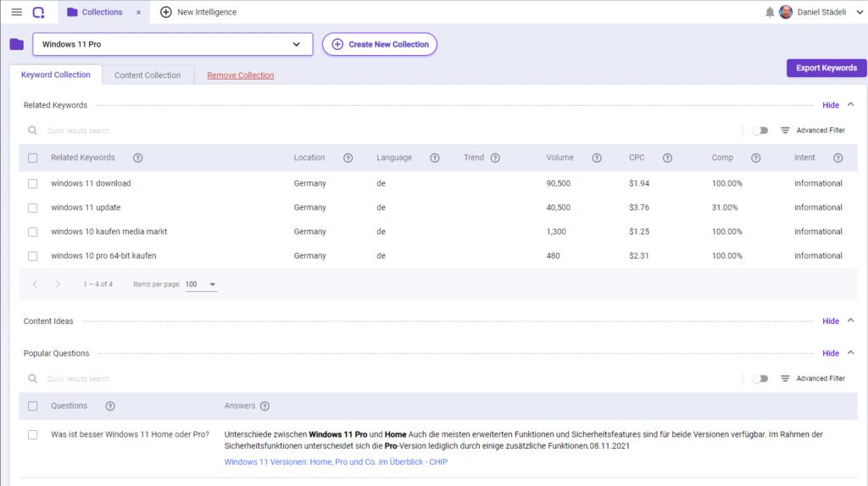Click the 31.00% comp value
This screenshot has width=868, height=486.
pyautogui.click(x=725, y=207)
